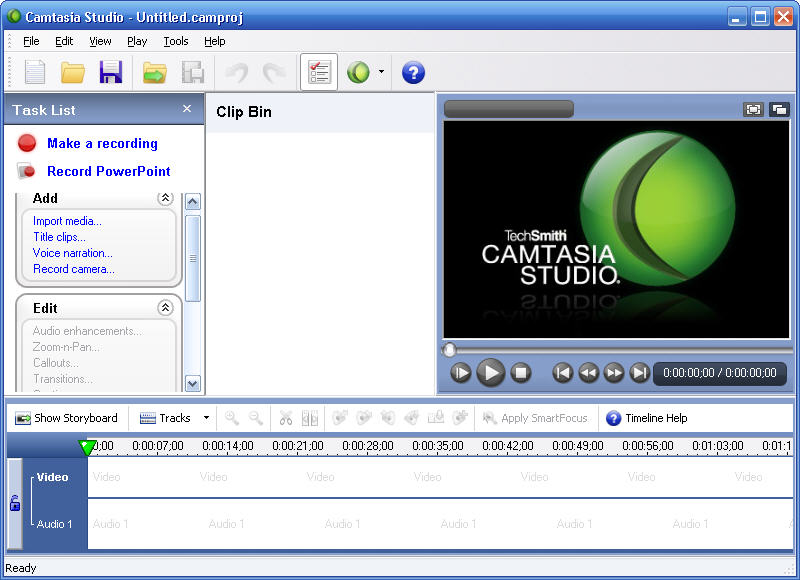The width and height of the screenshot is (800, 580).
Task: Click the Camtasia green sphere toolbar icon
Action: pyautogui.click(x=358, y=72)
